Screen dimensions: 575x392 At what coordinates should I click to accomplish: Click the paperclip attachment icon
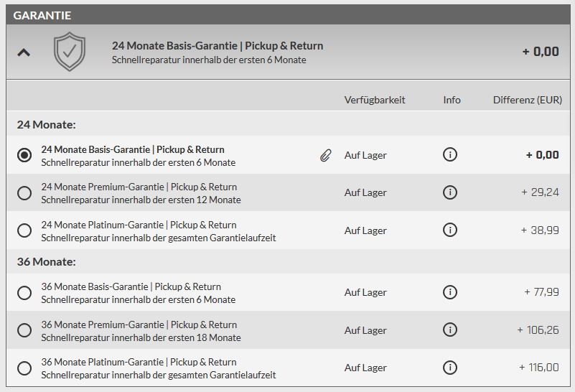pos(326,155)
